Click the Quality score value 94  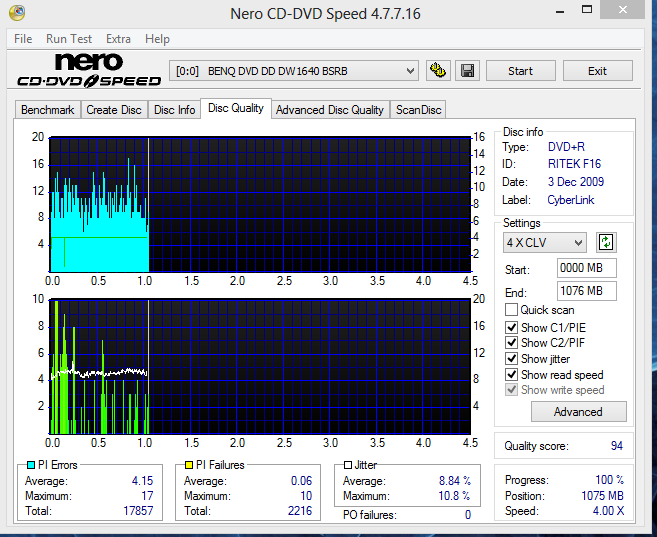(x=616, y=446)
